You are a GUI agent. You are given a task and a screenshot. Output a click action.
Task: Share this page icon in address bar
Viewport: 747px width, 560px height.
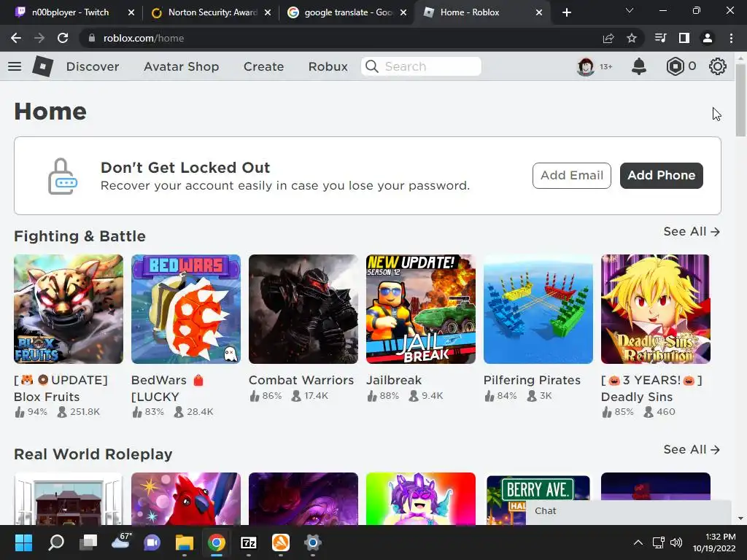[x=608, y=38]
